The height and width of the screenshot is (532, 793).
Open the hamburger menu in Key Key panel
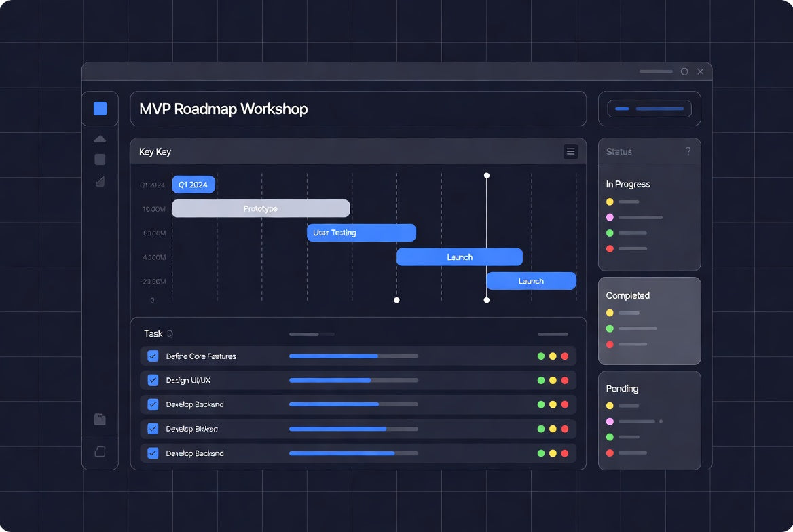click(x=570, y=152)
